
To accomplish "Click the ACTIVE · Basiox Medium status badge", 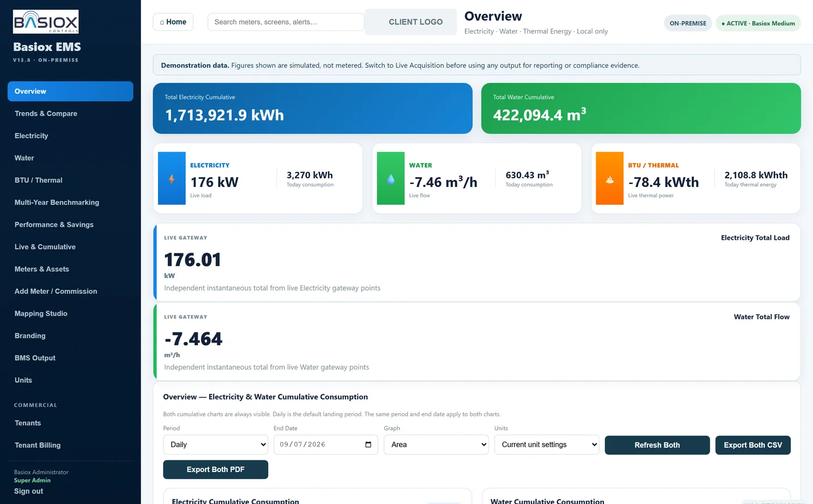I will click(x=758, y=23).
